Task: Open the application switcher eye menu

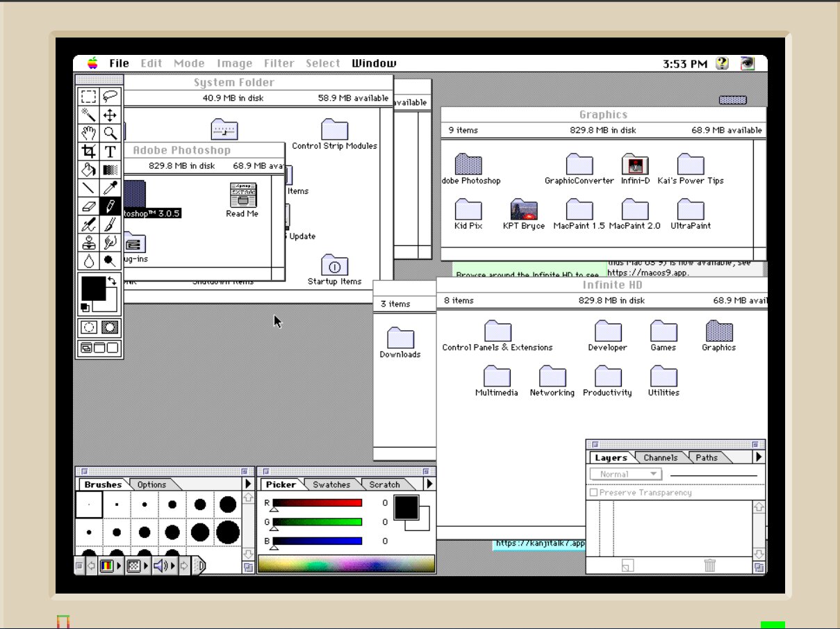Action: pyautogui.click(x=748, y=63)
